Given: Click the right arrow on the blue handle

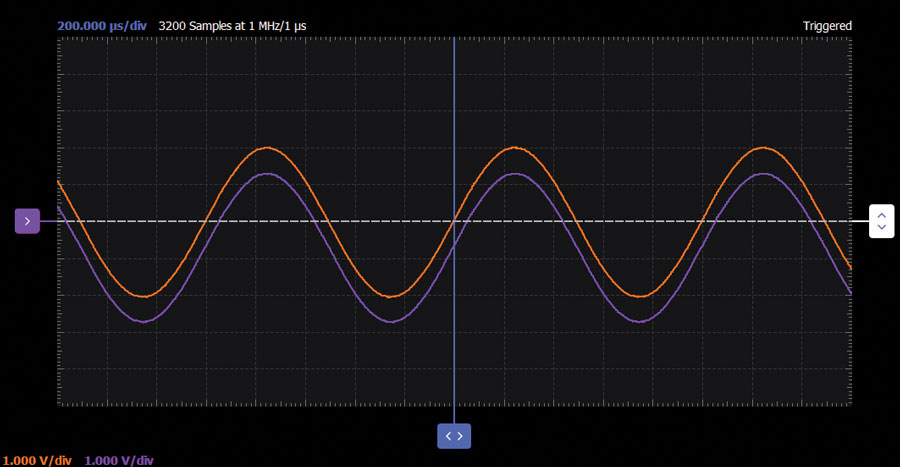Looking at the screenshot, I should pyautogui.click(x=460, y=436).
